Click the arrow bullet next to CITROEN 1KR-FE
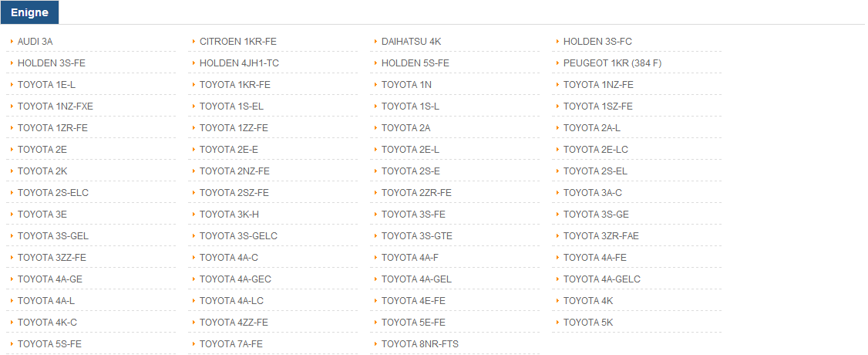The height and width of the screenshot is (355, 868). (193, 41)
